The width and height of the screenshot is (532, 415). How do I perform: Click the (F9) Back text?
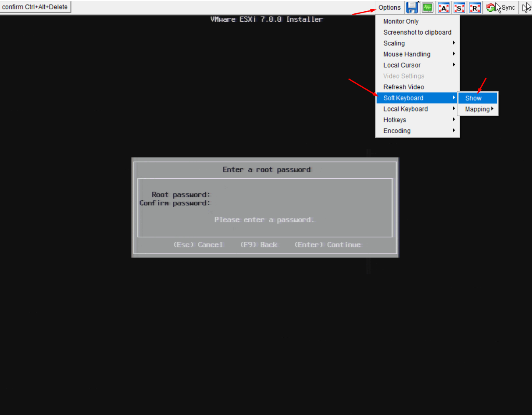(x=259, y=245)
